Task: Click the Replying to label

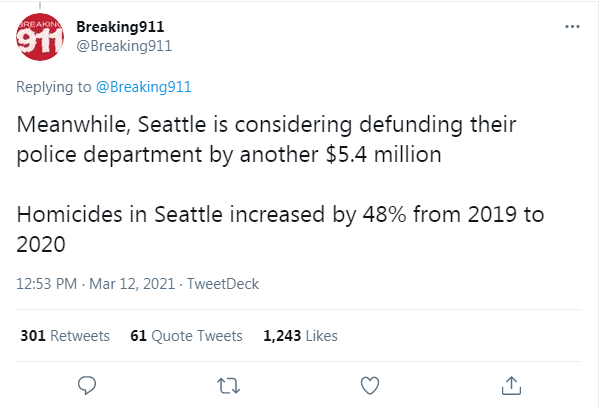Action: click(x=54, y=87)
